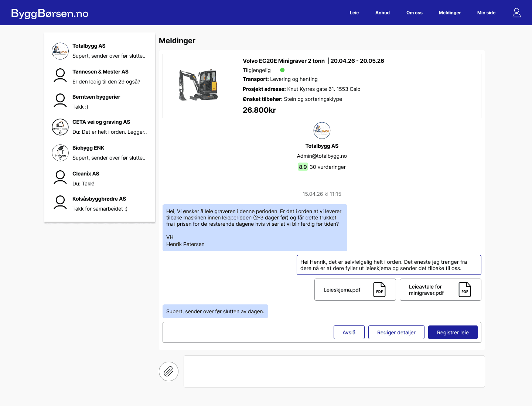This screenshot has width=532, height=406.
Task: Click the Tilgjengelig status label
Action: pyautogui.click(x=257, y=70)
